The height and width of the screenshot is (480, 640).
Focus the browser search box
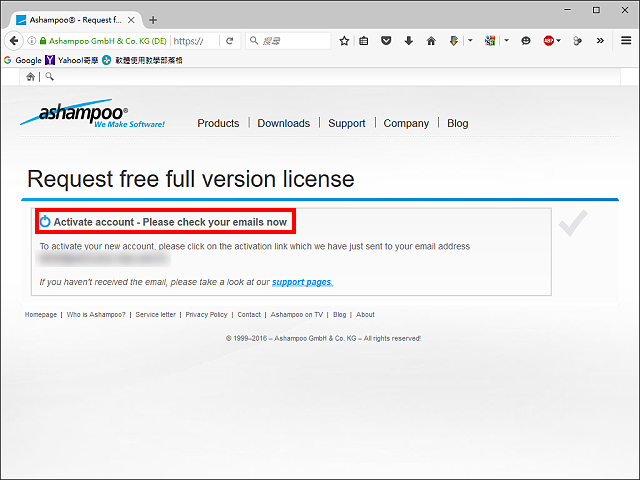288,41
